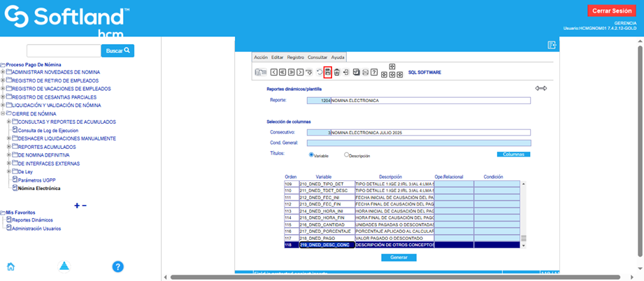Click the home icon at bottom left
644x281 pixels.
click(11, 266)
